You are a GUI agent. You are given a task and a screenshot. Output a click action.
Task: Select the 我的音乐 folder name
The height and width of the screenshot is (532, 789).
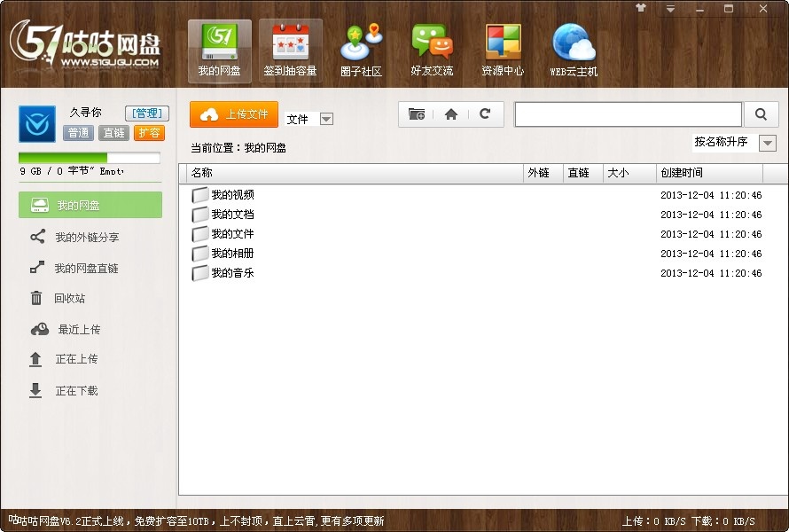click(232, 273)
